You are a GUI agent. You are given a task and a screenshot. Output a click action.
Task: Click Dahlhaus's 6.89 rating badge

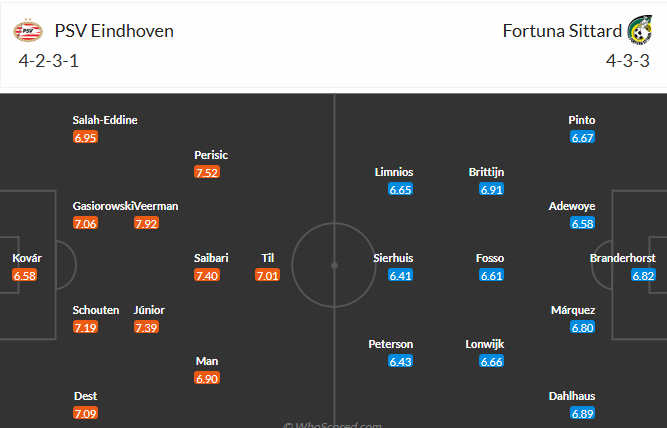582,413
